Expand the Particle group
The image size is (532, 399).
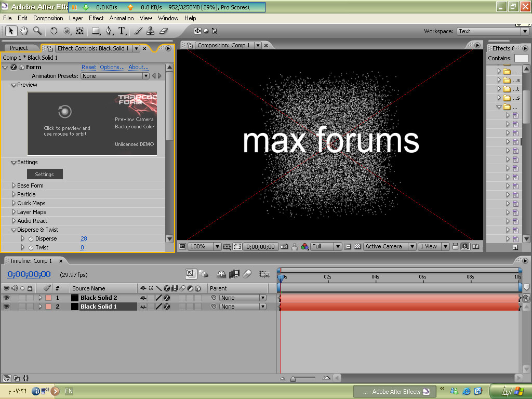[14, 194]
